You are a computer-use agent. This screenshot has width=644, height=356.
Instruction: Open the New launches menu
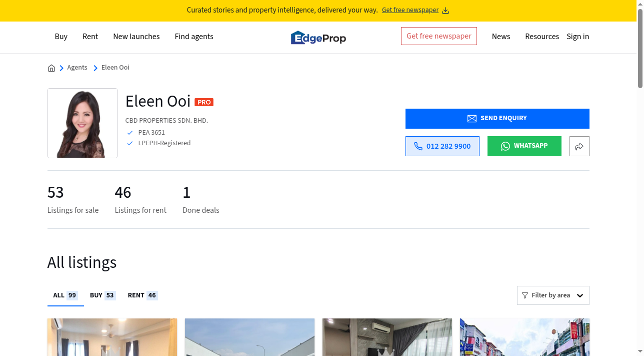136,37
